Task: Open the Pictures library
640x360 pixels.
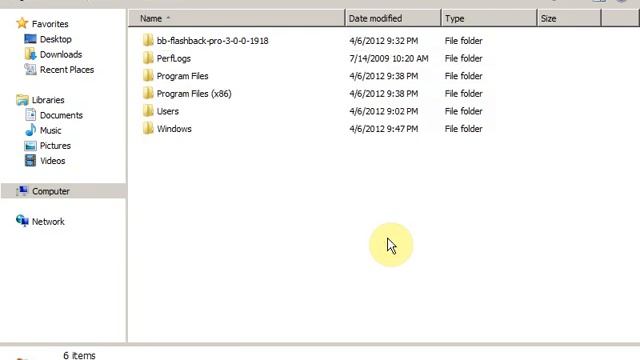Action: (x=55, y=146)
